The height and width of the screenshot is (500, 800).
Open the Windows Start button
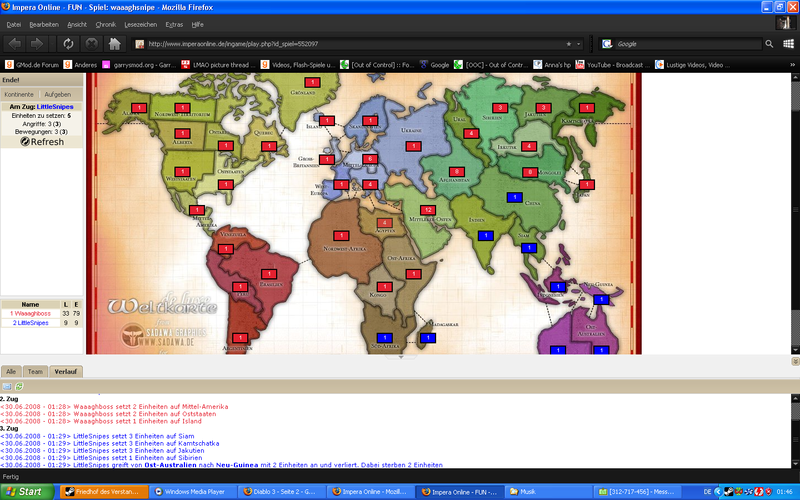(x=27, y=492)
